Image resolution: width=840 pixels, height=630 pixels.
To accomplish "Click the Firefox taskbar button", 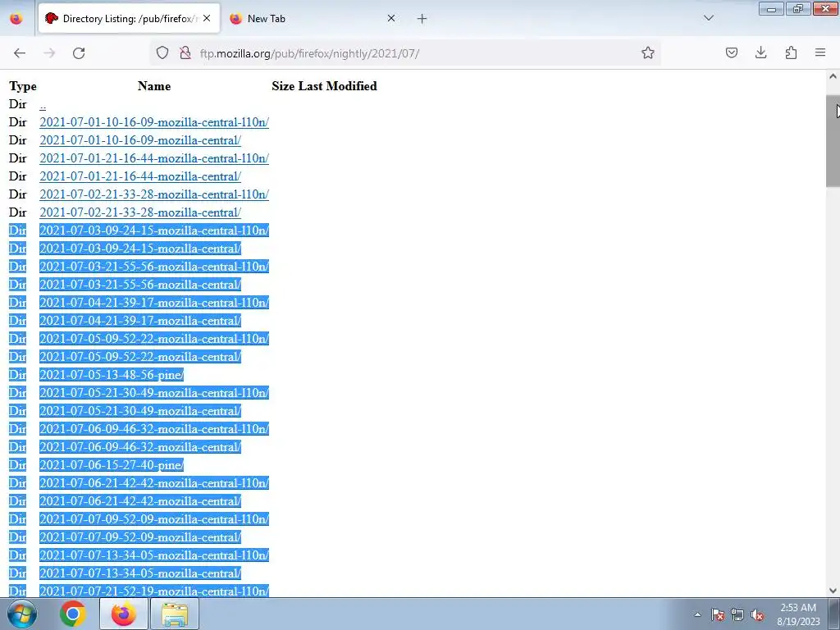I will (124, 614).
